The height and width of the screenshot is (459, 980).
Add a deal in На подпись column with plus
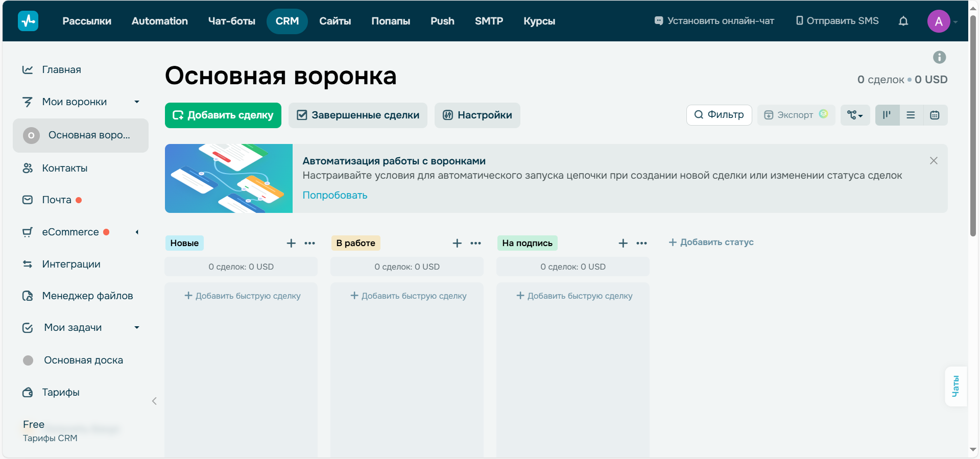[x=623, y=243]
